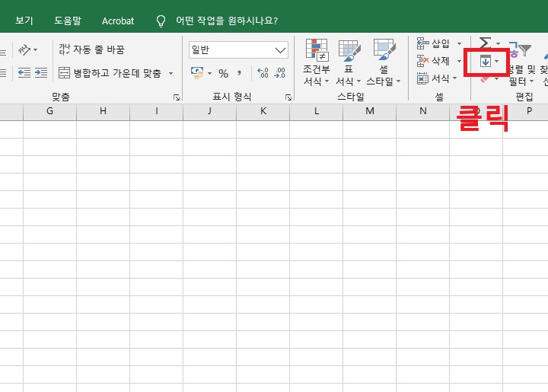
Task: Expand the currency format dropdown arrow
Action: click(210, 73)
